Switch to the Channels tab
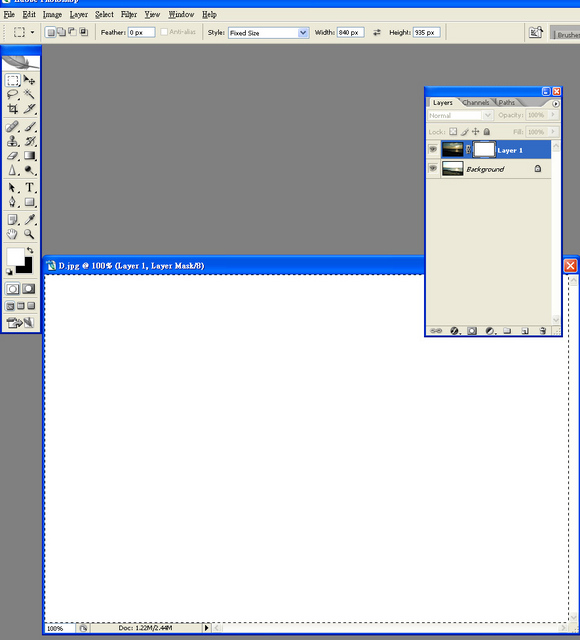The image size is (580, 640). pos(476,102)
